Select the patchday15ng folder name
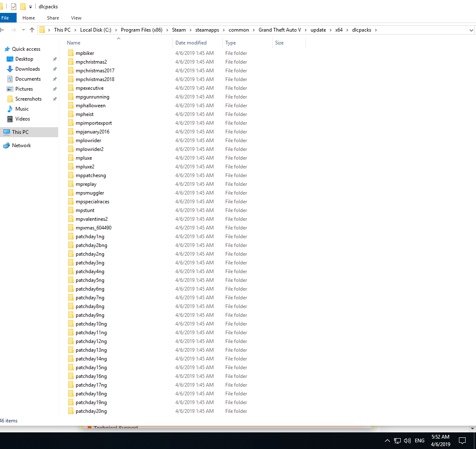The image size is (476, 449). (91, 368)
